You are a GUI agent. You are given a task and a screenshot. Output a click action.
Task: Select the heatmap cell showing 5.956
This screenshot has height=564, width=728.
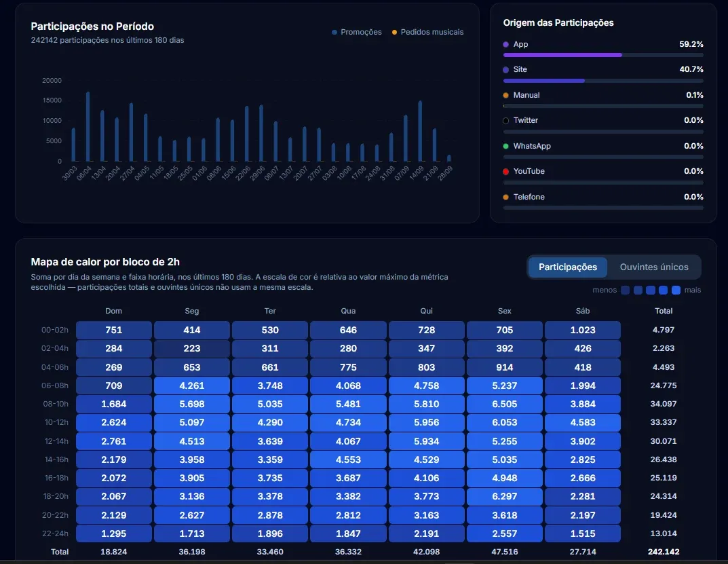[x=426, y=422]
